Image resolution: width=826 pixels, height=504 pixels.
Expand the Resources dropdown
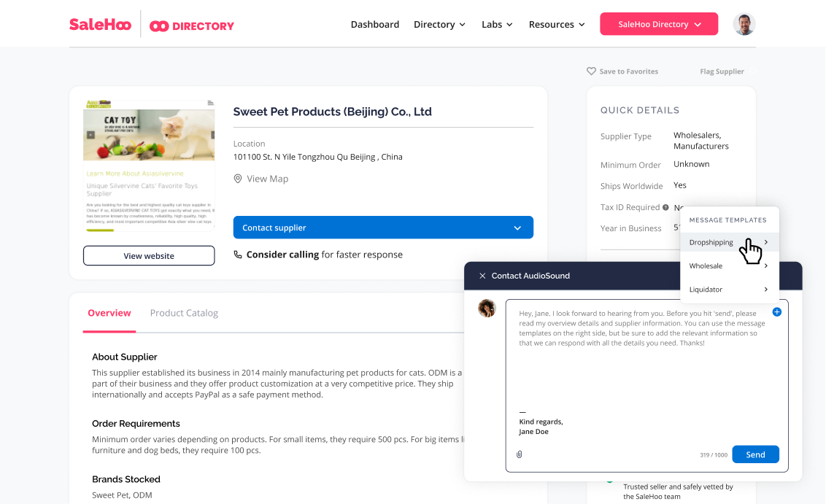(x=557, y=24)
